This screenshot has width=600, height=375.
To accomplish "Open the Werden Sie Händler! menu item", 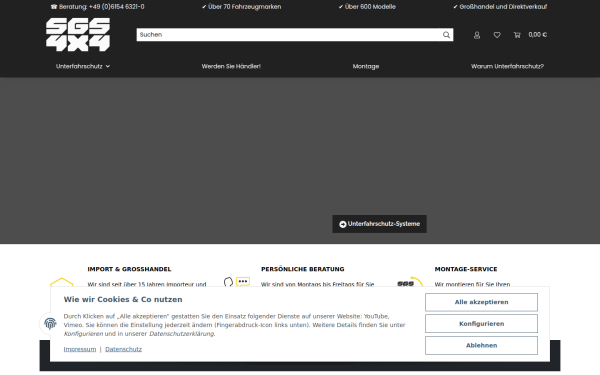I will [231, 66].
